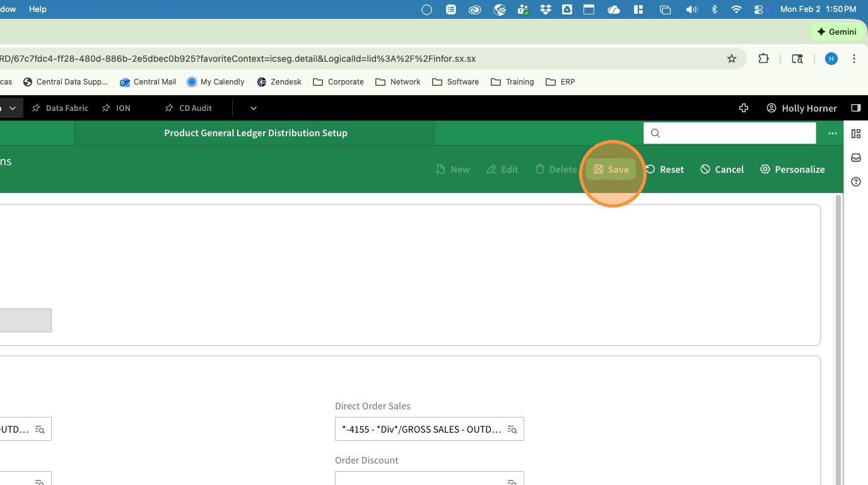This screenshot has height=485, width=868.
Task: Expand the chevron dropdown left of Data Fabric
Action: tap(12, 108)
